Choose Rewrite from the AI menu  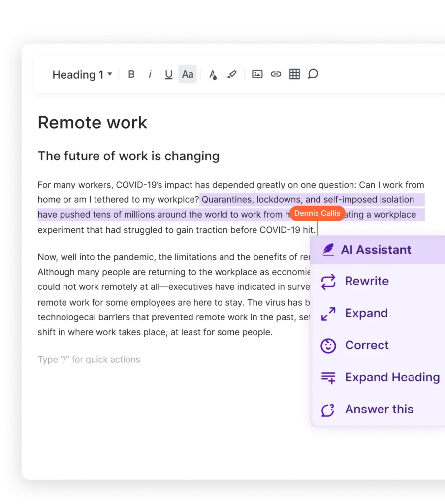(x=367, y=282)
